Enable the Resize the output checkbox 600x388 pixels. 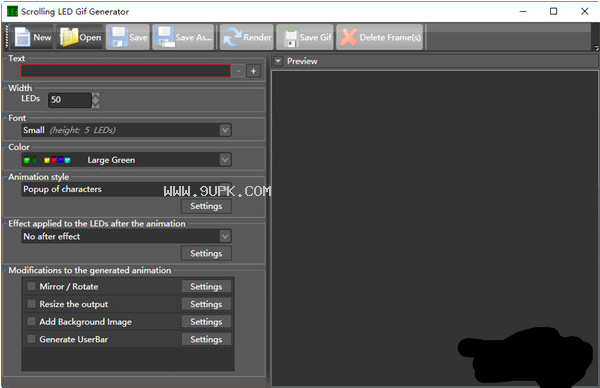[31, 304]
